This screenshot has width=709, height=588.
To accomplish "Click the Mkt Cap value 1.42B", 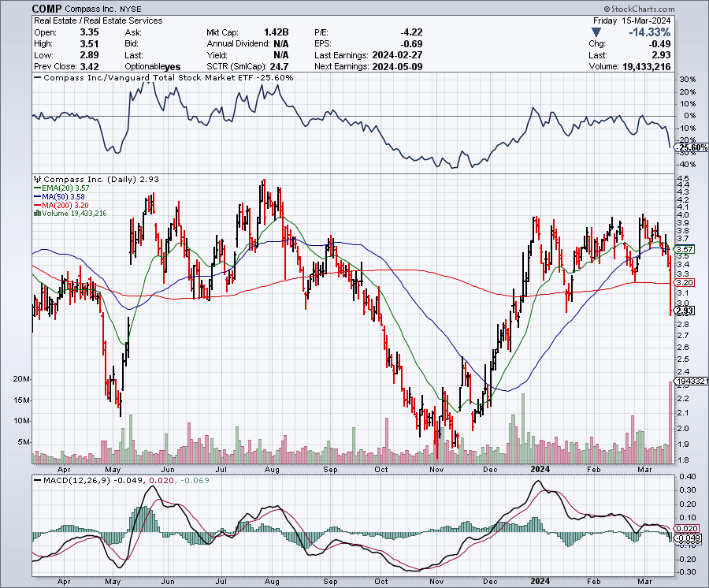I will (276, 32).
